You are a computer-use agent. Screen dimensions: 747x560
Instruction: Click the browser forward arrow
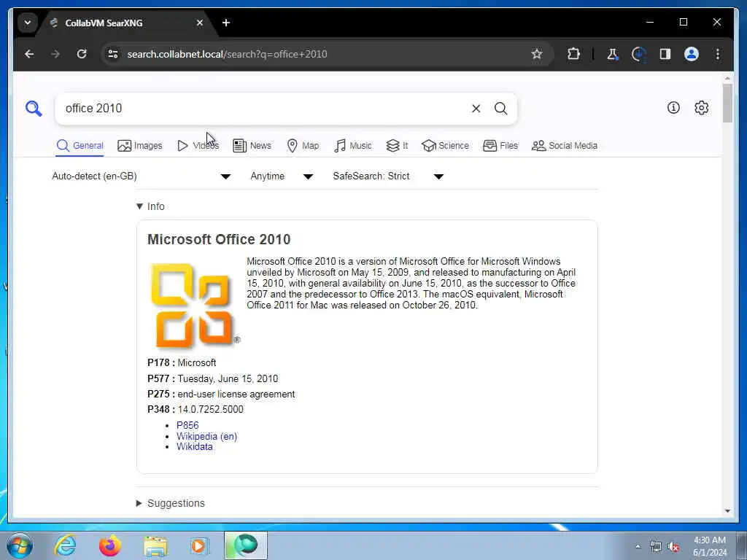(55, 54)
